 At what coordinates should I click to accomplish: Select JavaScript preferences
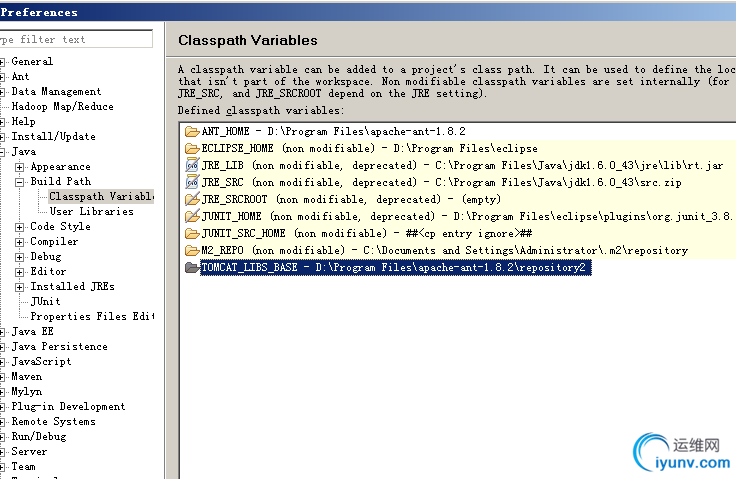41,362
